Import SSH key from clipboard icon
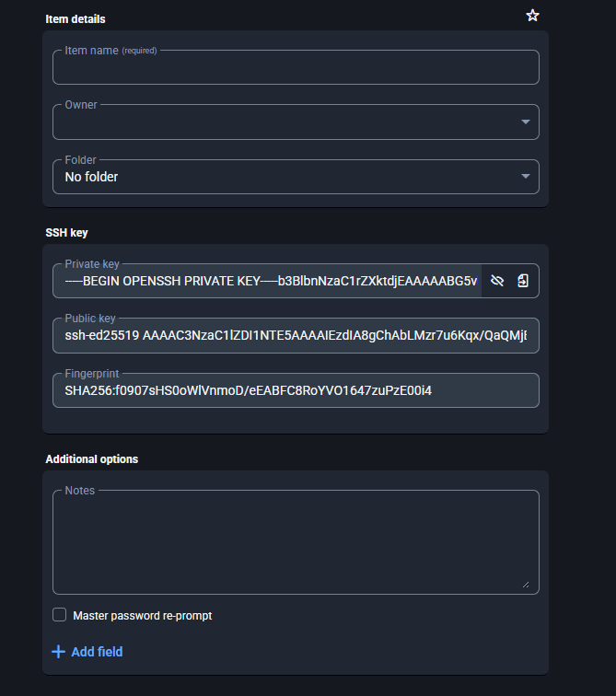616x696 pixels. [x=523, y=281]
